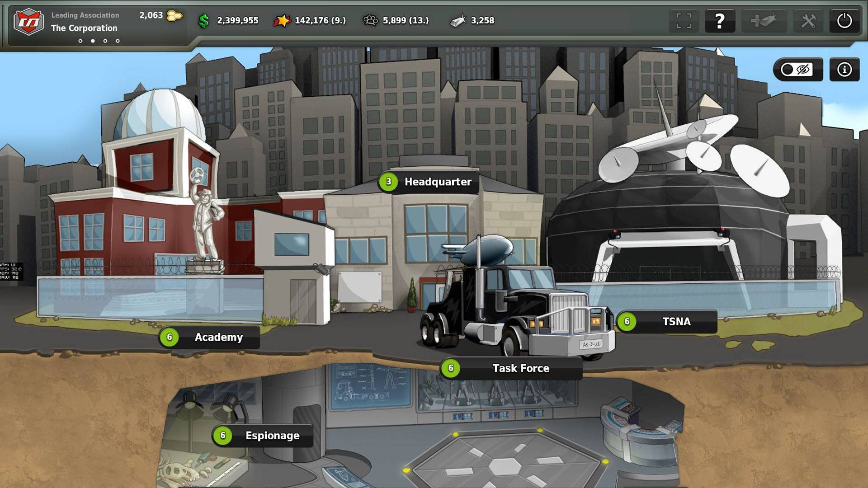868x488 pixels.
Task: Click The Corporation shield emblem
Action: [28, 21]
